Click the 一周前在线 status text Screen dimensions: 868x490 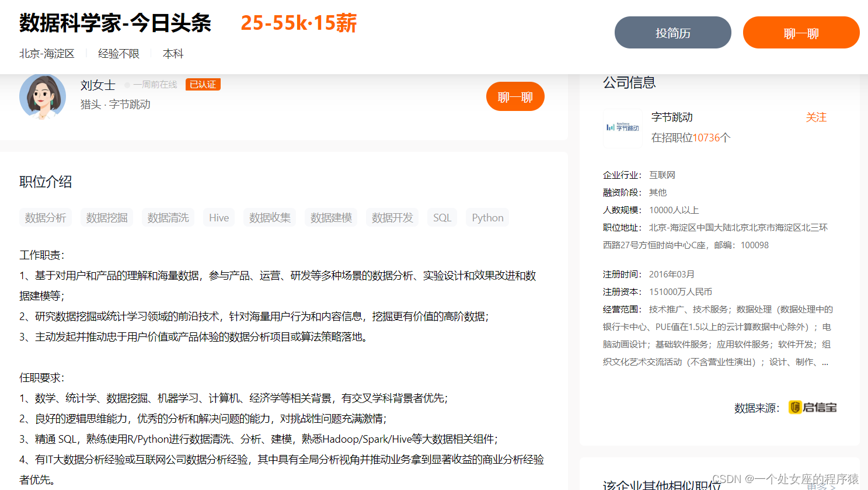point(155,85)
